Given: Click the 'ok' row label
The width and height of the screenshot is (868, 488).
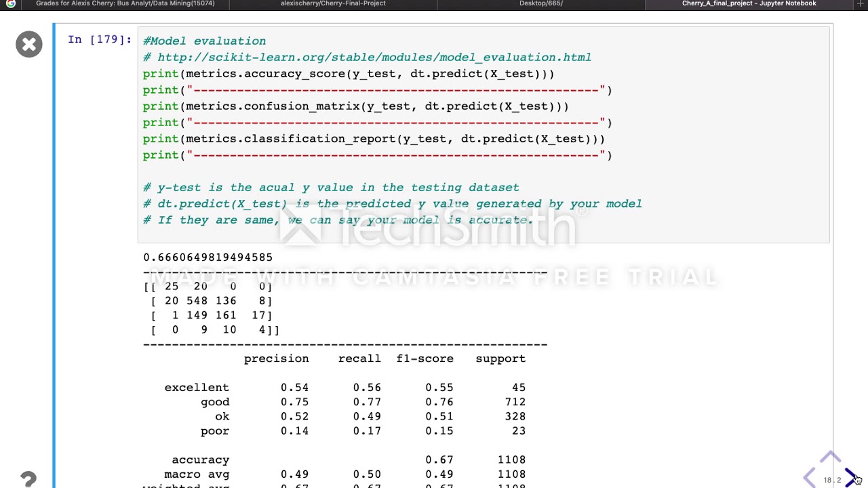Looking at the screenshot, I should [222, 417].
